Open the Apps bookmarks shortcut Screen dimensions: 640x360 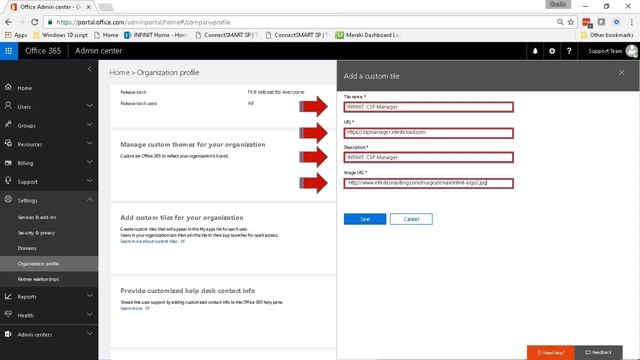point(16,35)
